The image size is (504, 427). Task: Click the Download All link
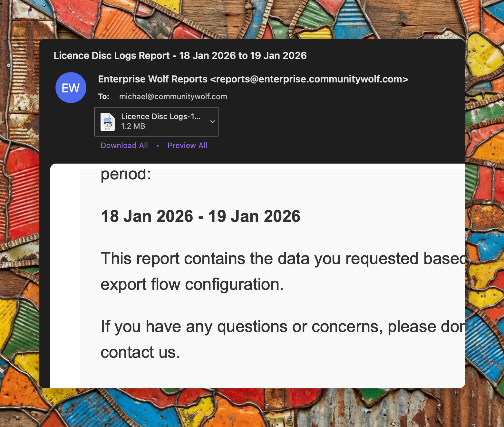click(124, 146)
